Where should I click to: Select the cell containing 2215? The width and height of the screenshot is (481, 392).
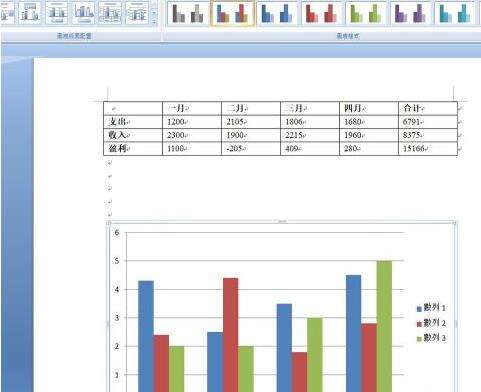click(x=310, y=135)
